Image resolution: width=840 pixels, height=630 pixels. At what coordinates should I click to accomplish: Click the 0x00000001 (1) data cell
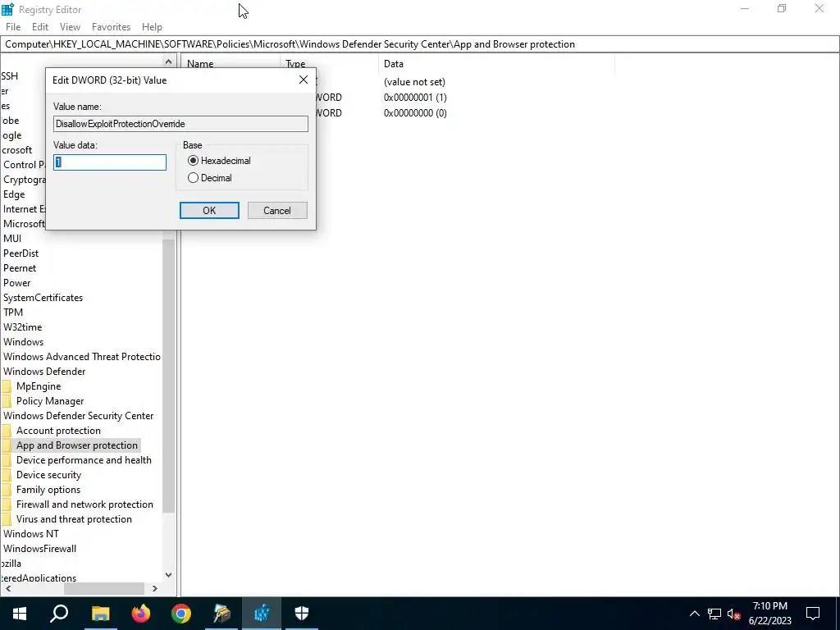(x=415, y=98)
